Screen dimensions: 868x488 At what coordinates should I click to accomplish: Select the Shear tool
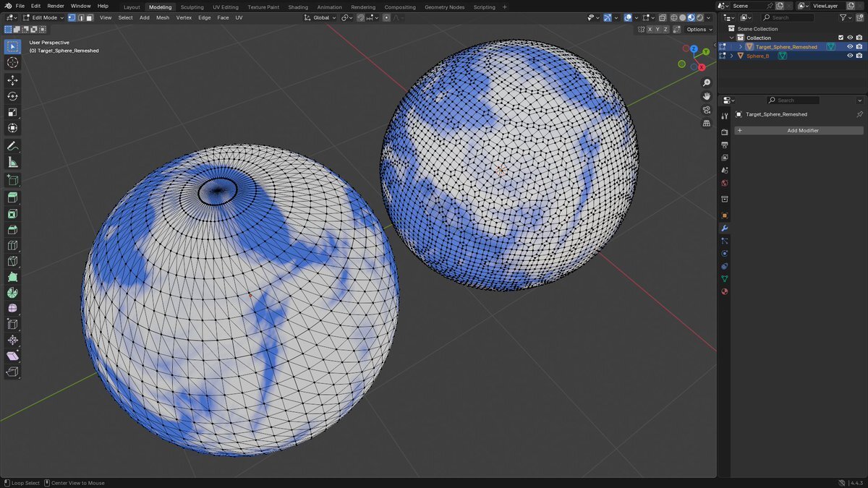12,356
